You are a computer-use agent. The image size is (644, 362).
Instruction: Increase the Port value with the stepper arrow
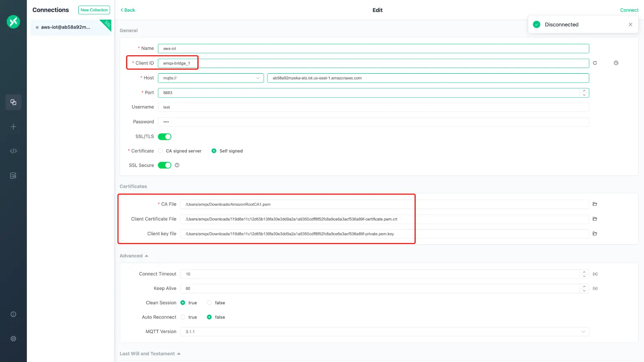click(x=584, y=90)
